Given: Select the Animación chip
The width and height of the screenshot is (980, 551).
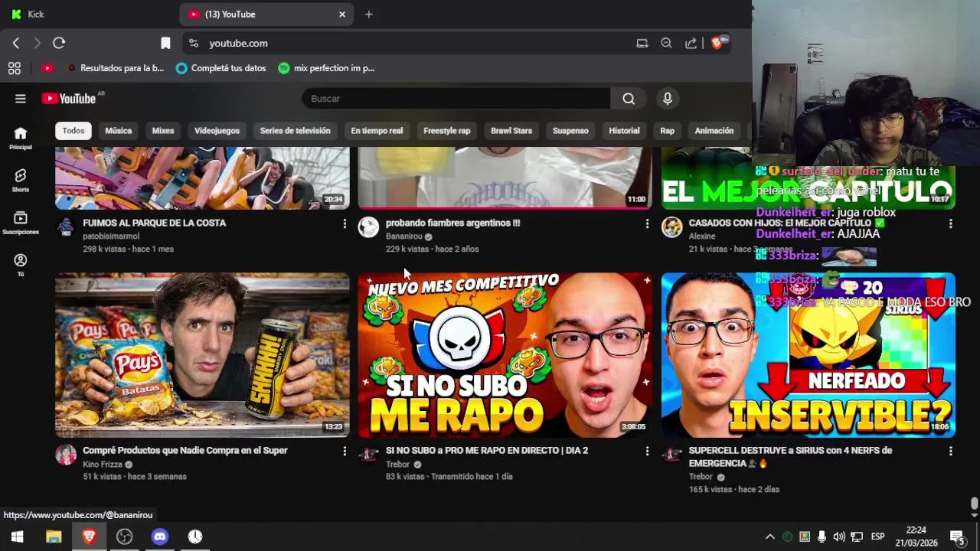Looking at the screenshot, I should click(714, 131).
